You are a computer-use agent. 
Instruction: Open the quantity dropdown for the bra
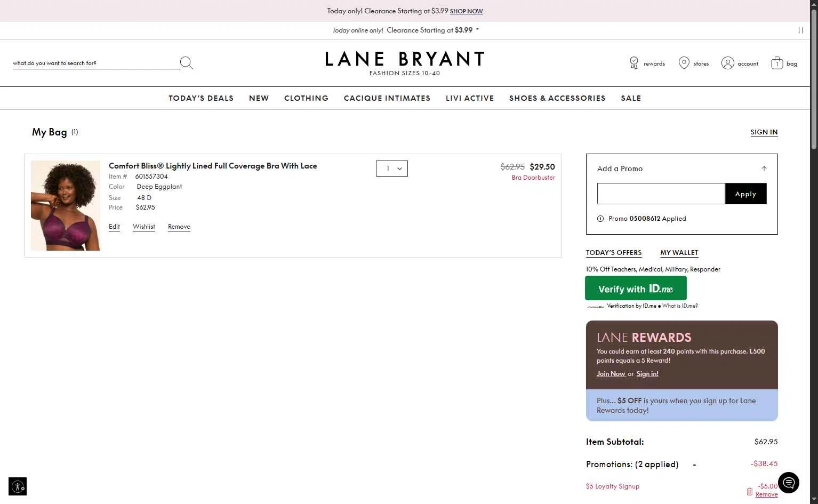click(392, 169)
